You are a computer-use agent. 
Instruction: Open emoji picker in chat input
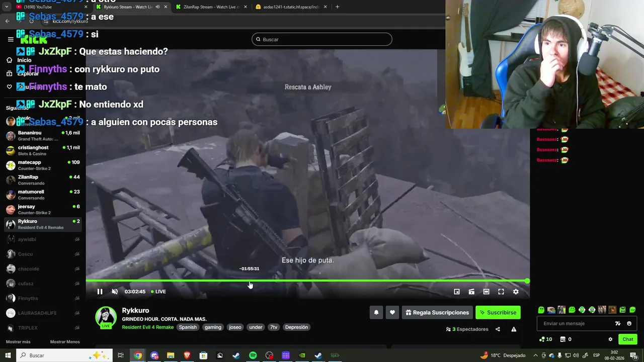(629, 324)
